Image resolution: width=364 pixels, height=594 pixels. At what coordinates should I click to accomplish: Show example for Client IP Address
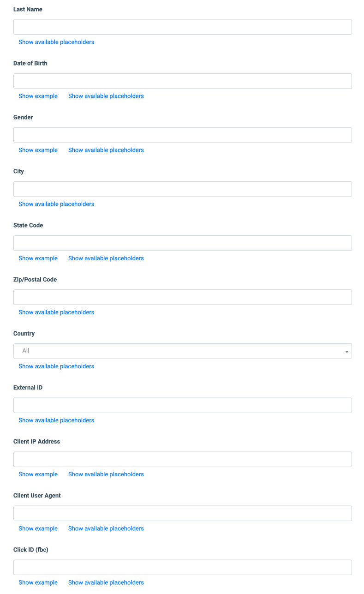pyautogui.click(x=38, y=474)
